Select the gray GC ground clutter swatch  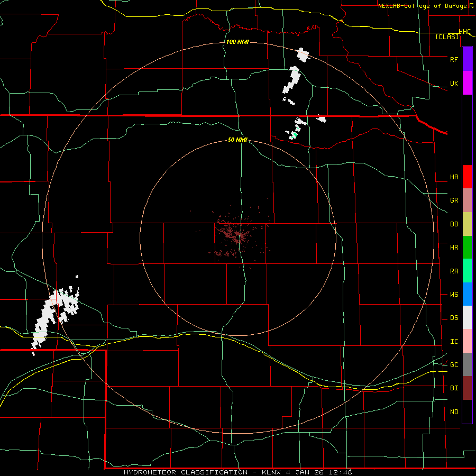467,364
